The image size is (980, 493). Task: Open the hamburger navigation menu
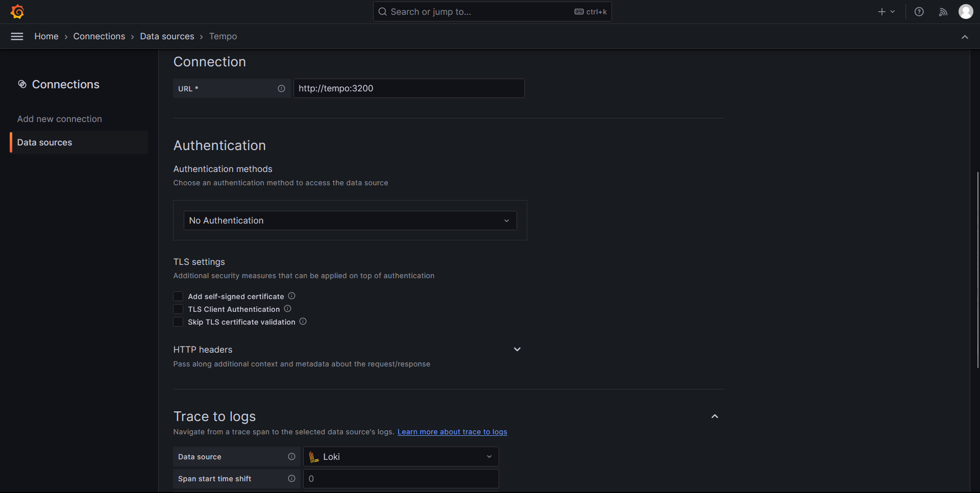pyautogui.click(x=17, y=36)
